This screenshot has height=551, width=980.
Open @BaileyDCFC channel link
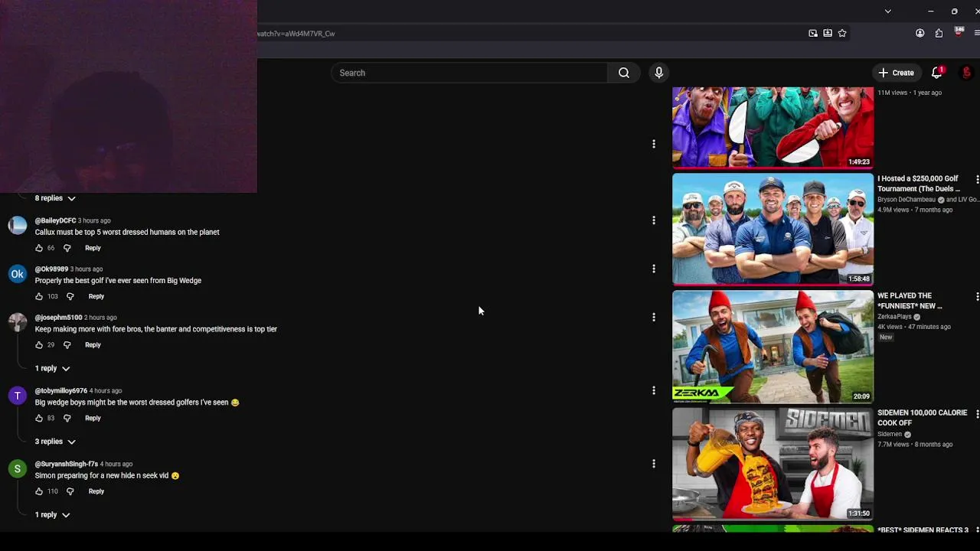pyautogui.click(x=55, y=220)
